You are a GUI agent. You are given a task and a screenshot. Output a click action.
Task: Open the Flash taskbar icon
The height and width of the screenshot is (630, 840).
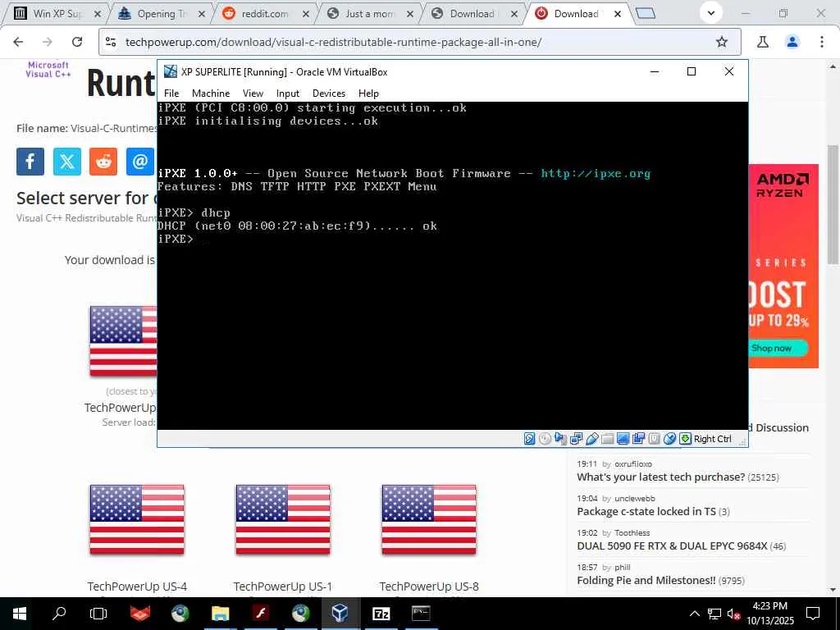point(260,614)
